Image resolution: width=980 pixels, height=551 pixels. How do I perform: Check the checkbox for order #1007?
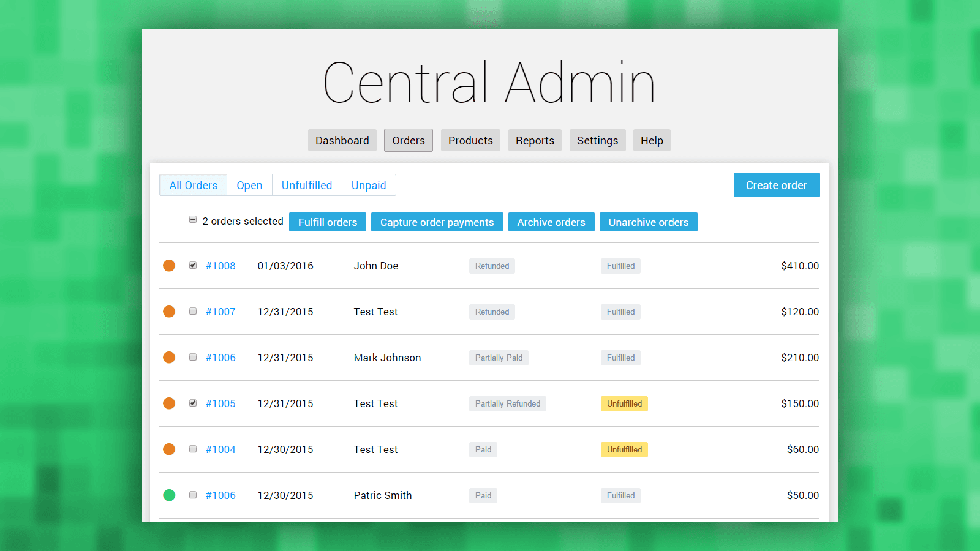click(193, 311)
